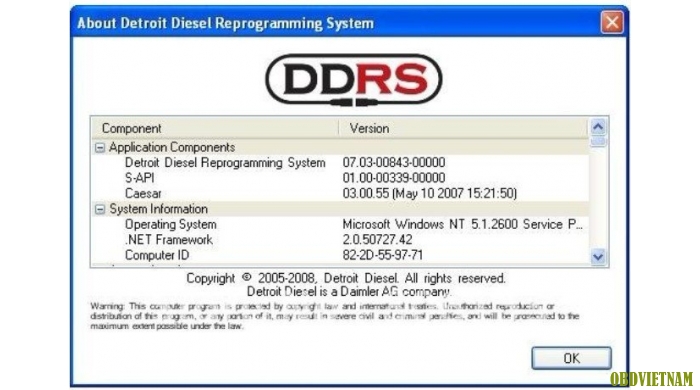Viewport: 700px width, 390px height.
Task: Click the OBDVIETNAM watermark text
Action: [651, 379]
